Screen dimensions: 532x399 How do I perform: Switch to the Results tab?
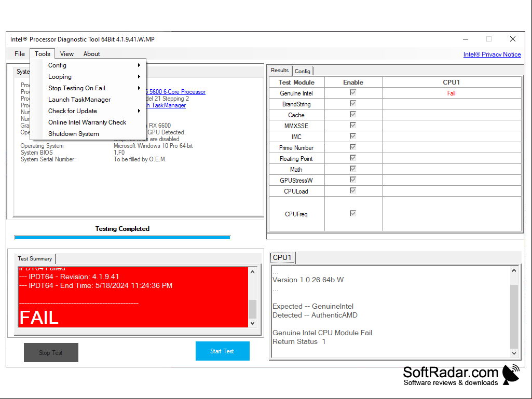(280, 71)
